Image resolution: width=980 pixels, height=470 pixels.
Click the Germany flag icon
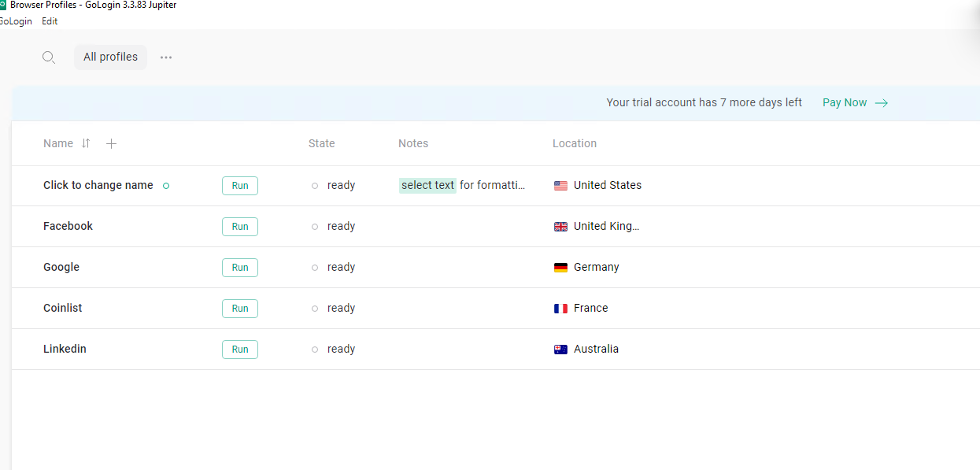560,268
